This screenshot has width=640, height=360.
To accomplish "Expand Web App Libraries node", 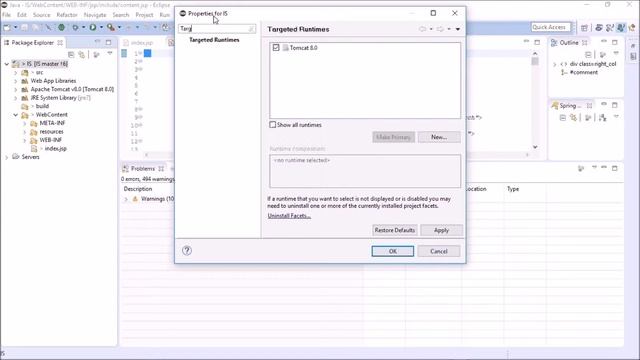I will 16,81.
